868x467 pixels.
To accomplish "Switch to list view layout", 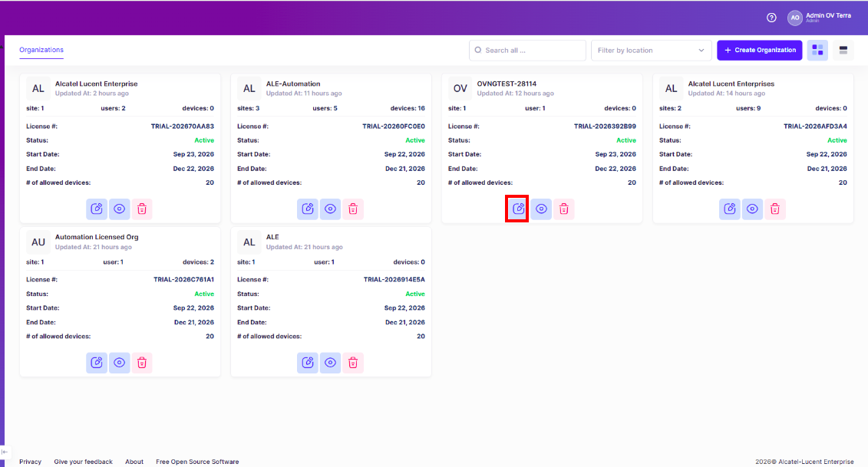I will pos(843,51).
